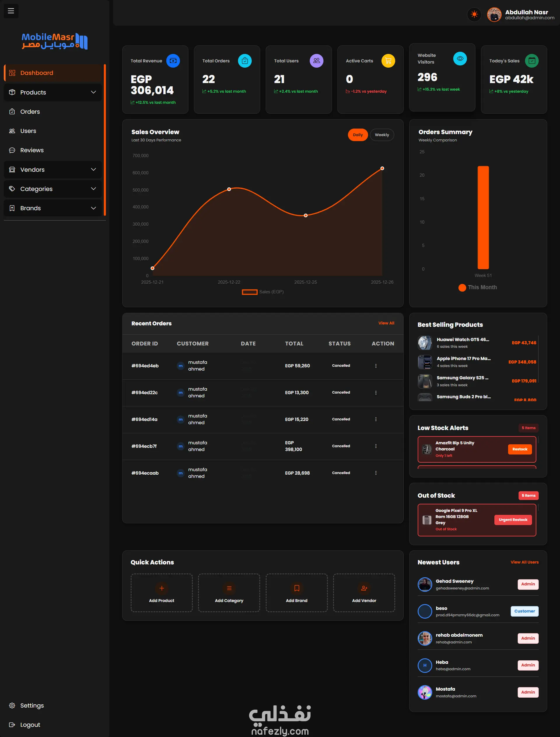
Task: Click View All Users link
Action: pyautogui.click(x=524, y=562)
